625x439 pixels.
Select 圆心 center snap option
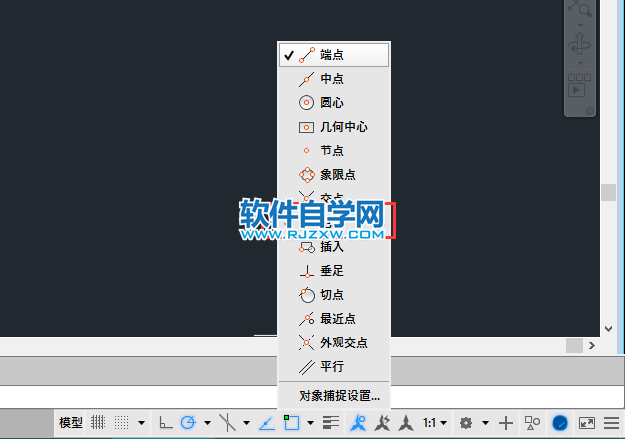click(x=334, y=102)
